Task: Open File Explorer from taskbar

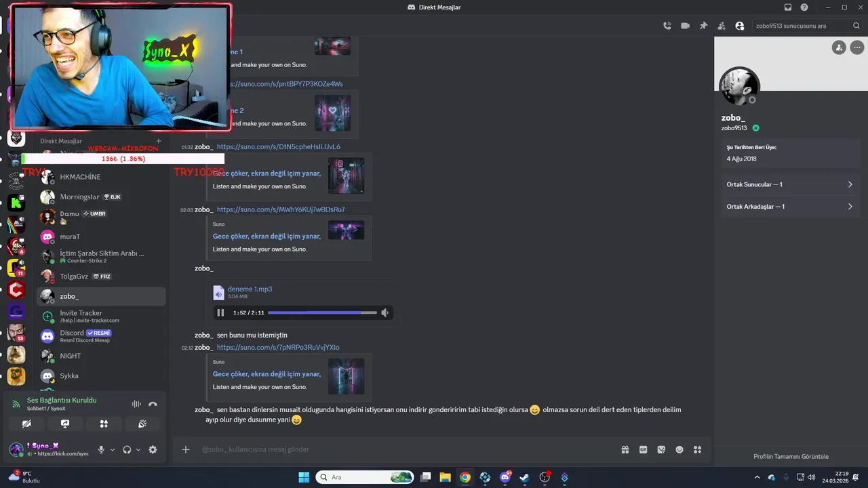Action: [x=445, y=477]
